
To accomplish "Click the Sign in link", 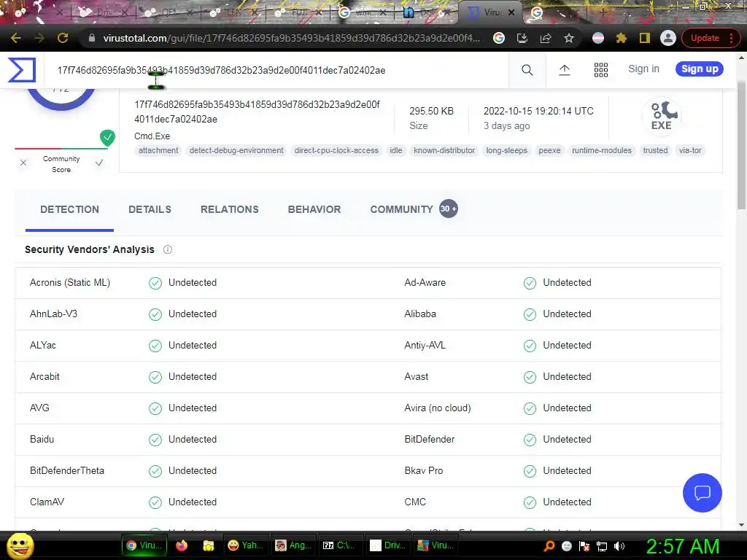I will 643,69.
